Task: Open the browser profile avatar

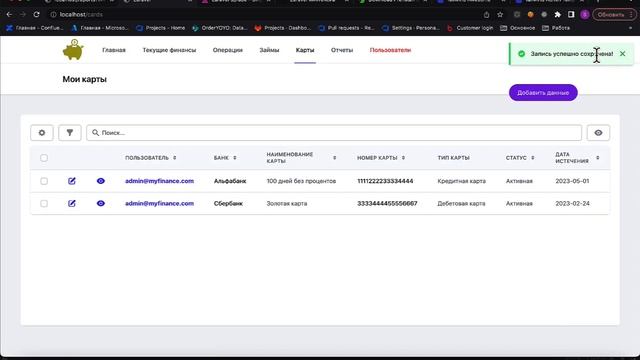Action: point(584,15)
